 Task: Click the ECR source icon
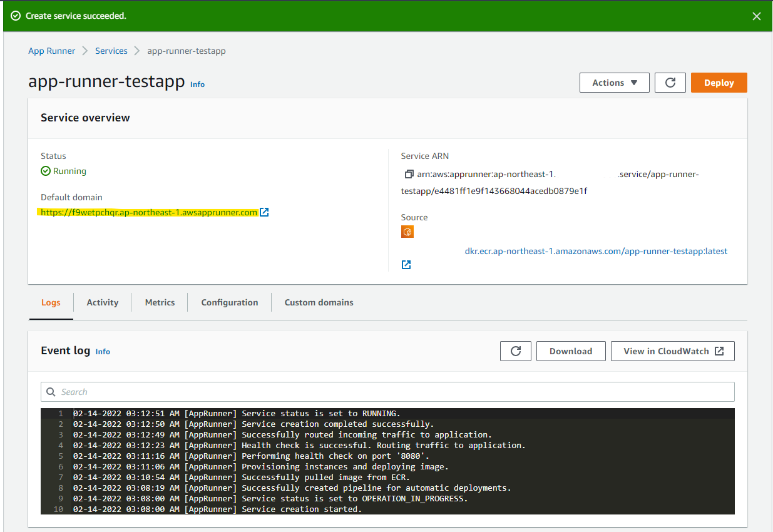pyautogui.click(x=407, y=232)
